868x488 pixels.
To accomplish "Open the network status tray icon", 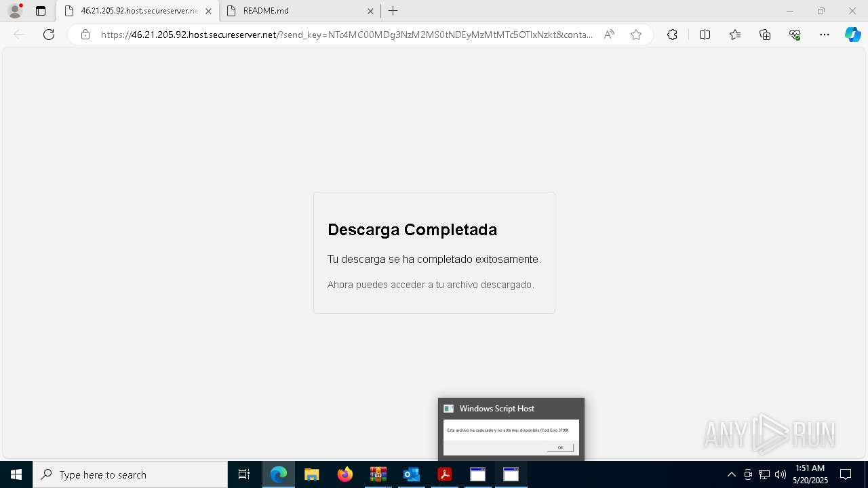I will [x=764, y=474].
